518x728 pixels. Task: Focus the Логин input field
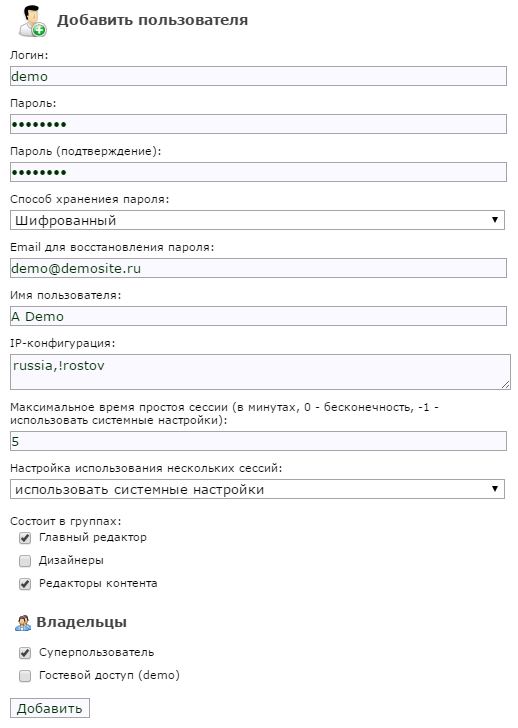point(258,76)
